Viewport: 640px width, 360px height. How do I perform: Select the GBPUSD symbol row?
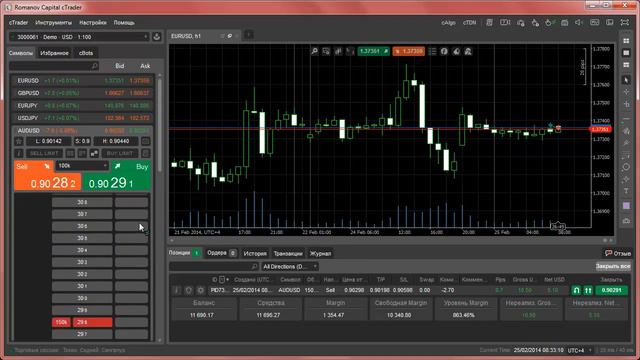coord(82,93)
